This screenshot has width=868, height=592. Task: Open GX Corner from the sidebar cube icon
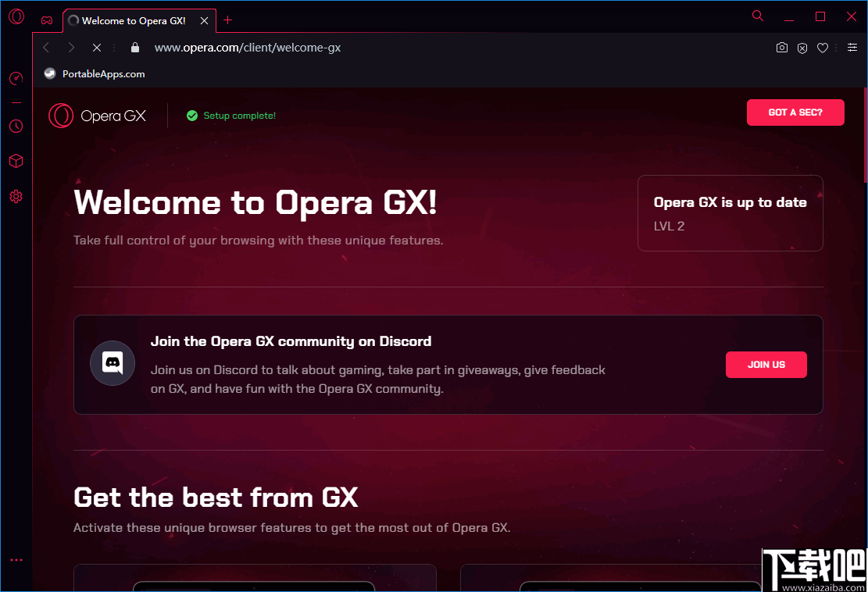coord(16,161)
